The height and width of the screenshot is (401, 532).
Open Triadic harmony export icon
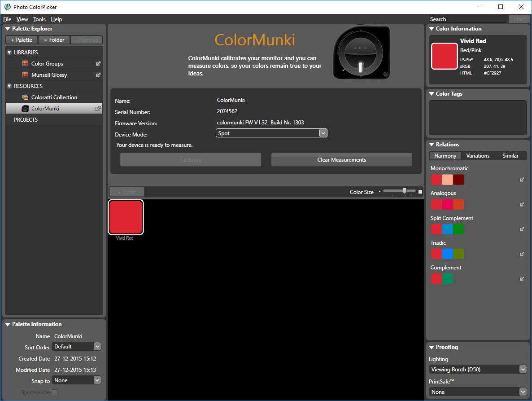[x=522, y=254]
